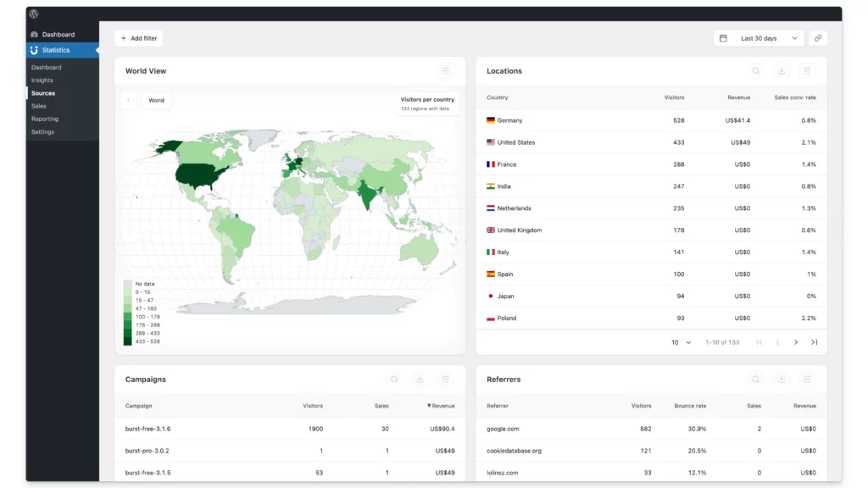Click the calendar icon on the date picker

pos(724,37)
